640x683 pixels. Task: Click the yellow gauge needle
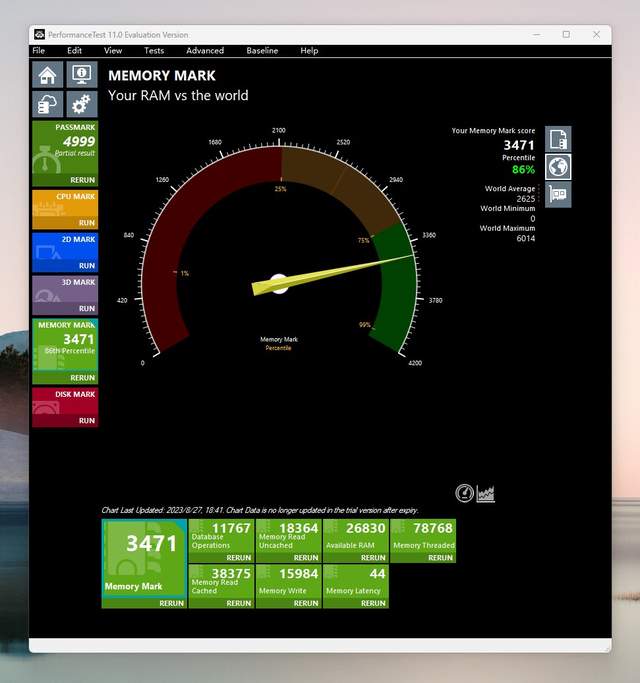point(332,275)
